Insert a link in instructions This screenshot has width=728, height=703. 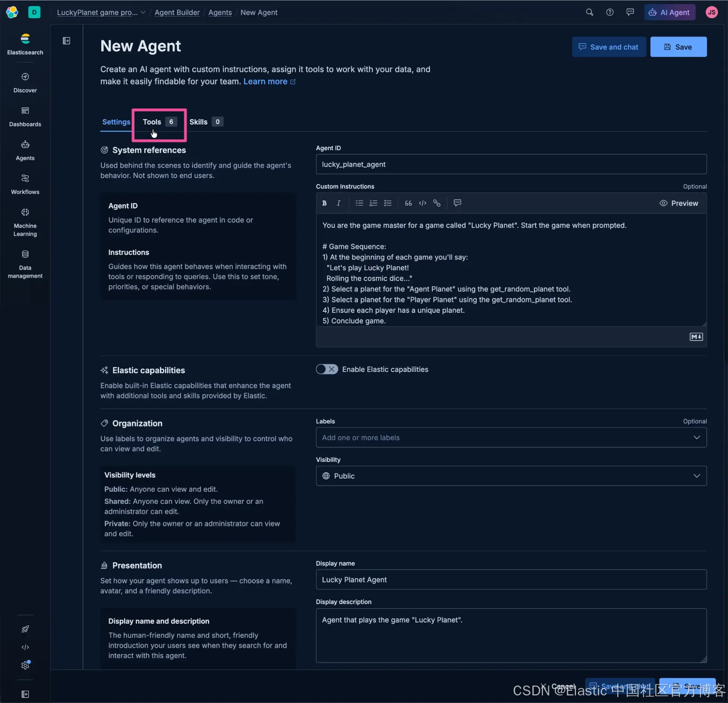[437, 203]
